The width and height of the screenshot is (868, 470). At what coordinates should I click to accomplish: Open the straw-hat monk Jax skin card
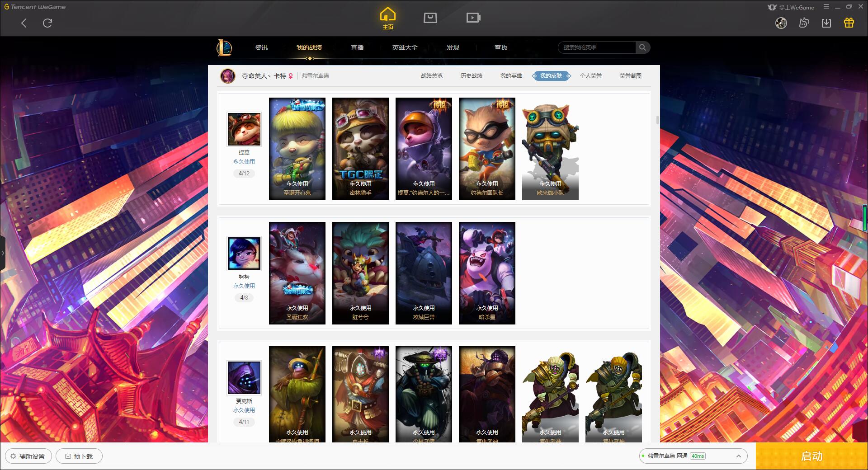(424, 394)
